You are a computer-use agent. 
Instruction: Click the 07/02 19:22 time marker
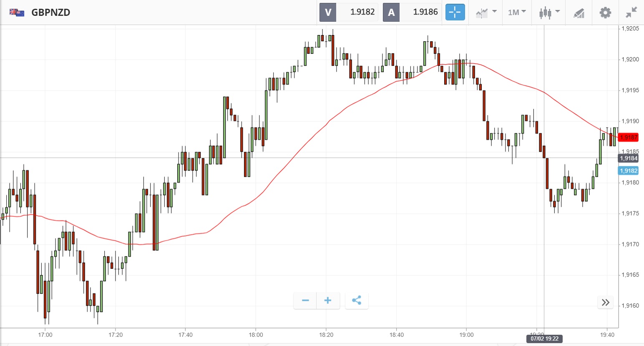click(544, 338)
